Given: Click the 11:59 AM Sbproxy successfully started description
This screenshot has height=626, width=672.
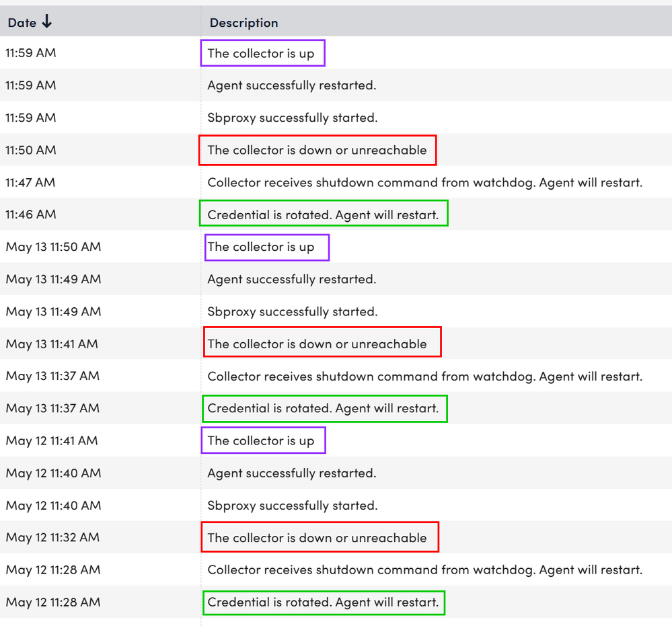Looking at the screenshot, I should tap(293, 118).
